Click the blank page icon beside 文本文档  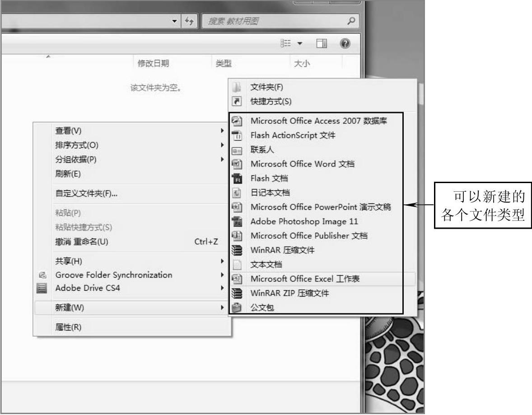point(237,264)
